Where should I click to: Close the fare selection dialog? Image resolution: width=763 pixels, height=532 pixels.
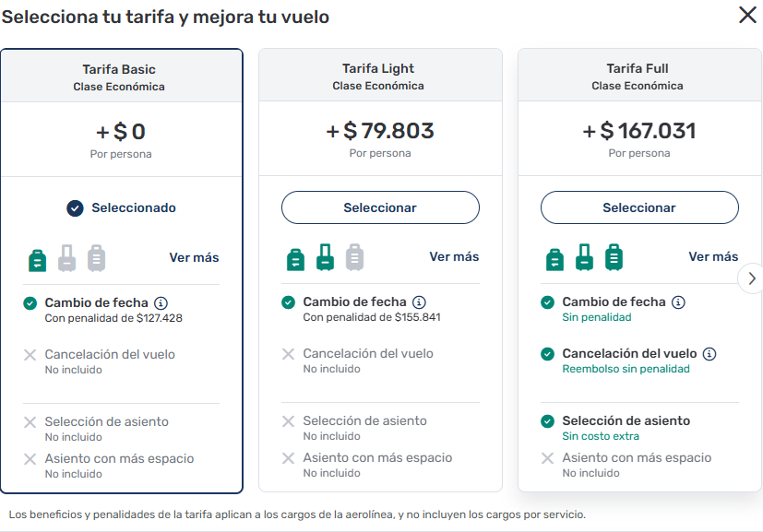pyautogui.click(x=747, y=16)
